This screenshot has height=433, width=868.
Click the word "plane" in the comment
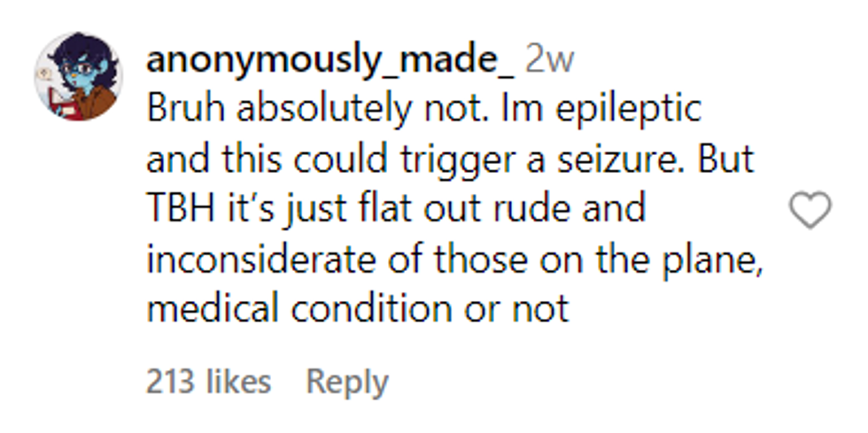[x=717, y=259]
